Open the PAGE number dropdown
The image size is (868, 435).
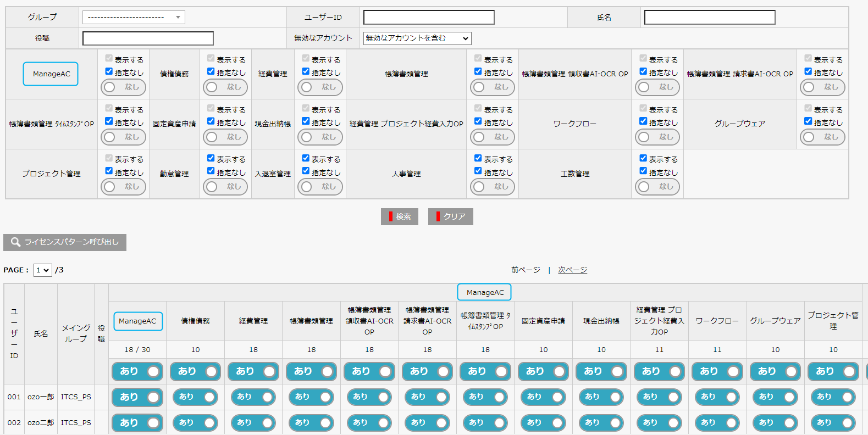[x=42, y=270]
